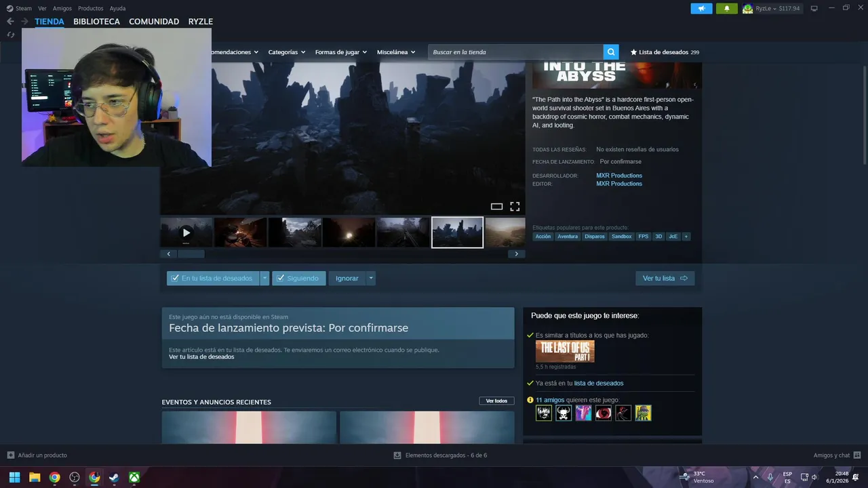Viewport: 868px width, 488px height.
Task: Show hidden tray icons chevron
Action: coord(755,477)
